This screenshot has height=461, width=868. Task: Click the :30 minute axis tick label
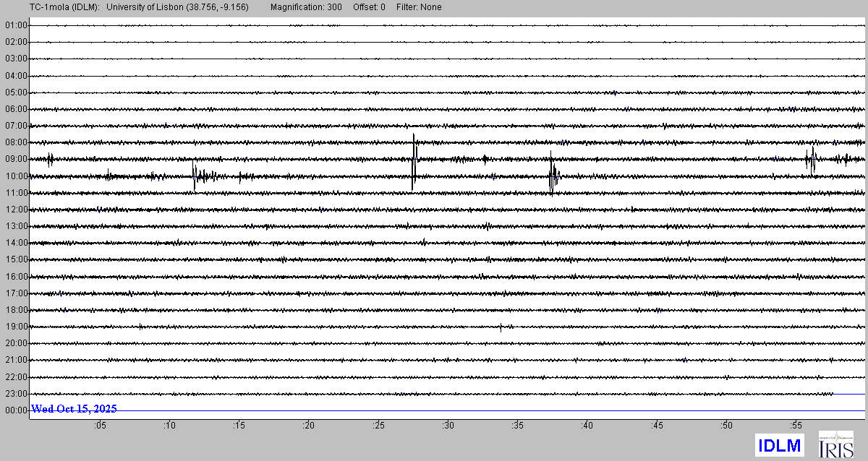[x=448, y=426]
